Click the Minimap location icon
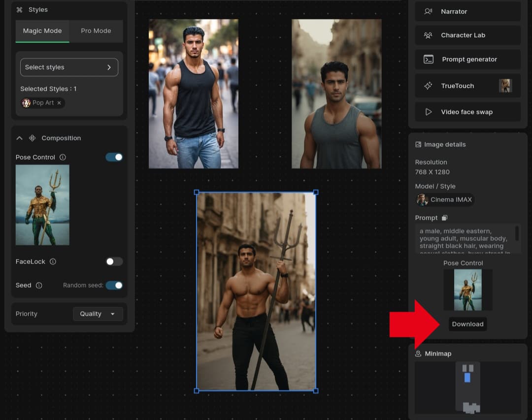The width and height of the screenshot is (532, 420). pos(418,354)
